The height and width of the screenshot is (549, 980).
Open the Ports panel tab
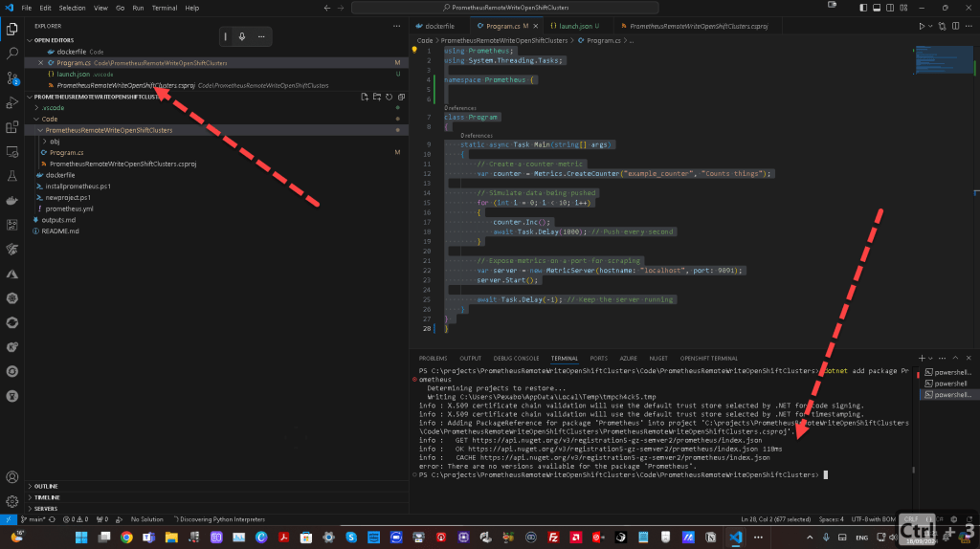pyautogui.click(x=598, y=359)
